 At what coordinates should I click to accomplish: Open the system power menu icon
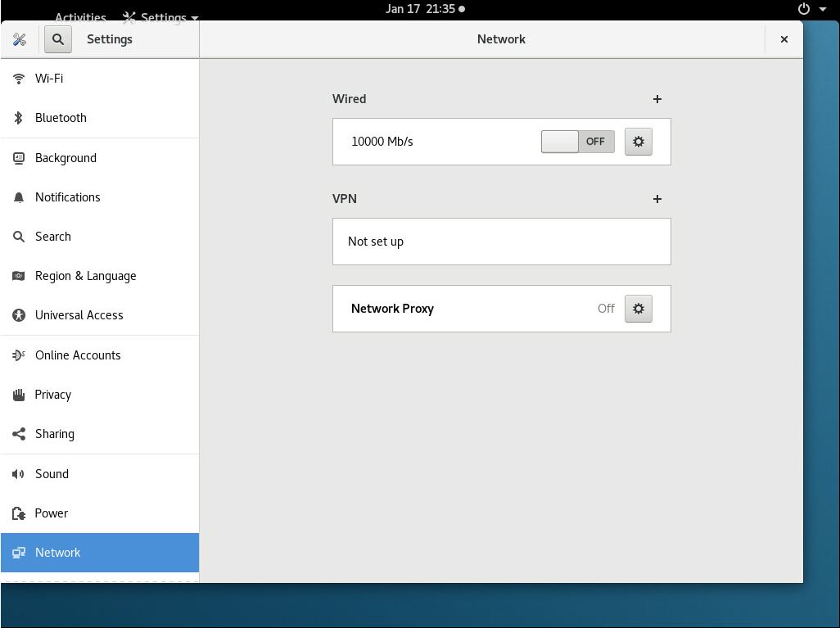tap(804, 8)
